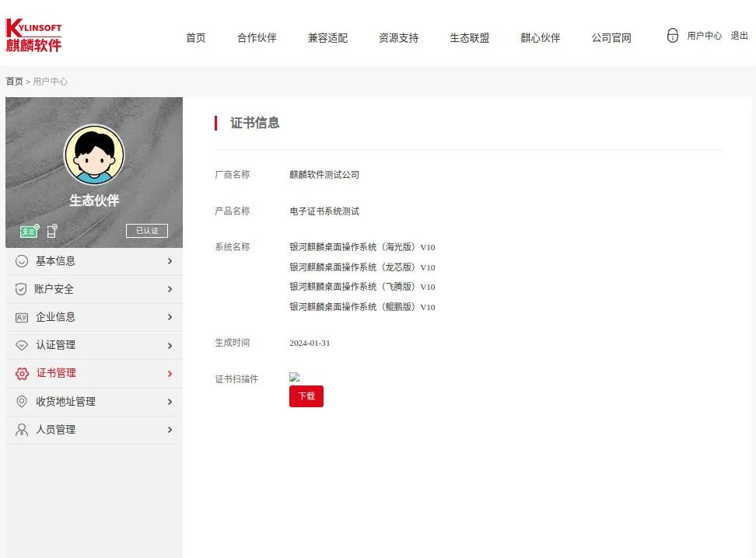Expand 账户安全 using its chevron arrow
This screenshot has height=558, width=756.
coord(170,289)
